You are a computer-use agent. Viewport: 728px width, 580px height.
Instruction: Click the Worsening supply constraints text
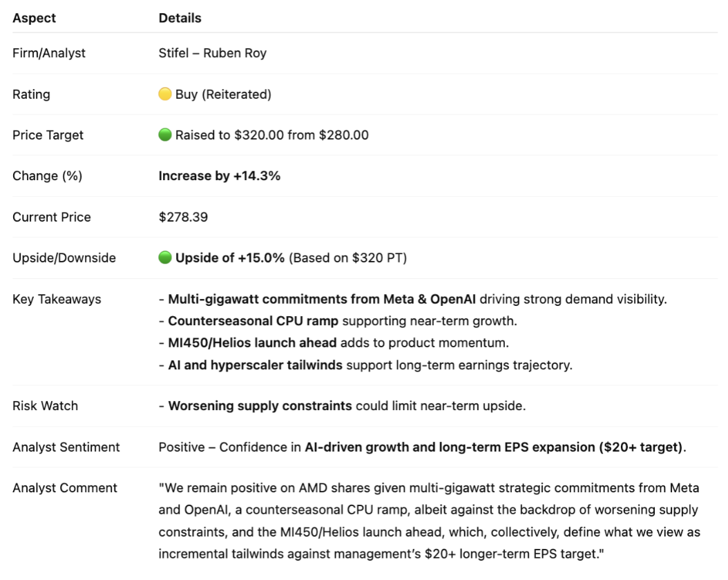click(x=260, y=406)
